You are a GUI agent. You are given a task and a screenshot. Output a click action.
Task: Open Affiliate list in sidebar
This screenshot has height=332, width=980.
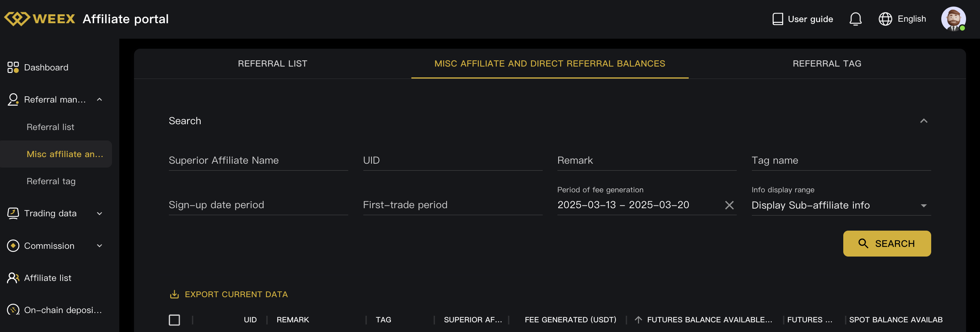(x=48, y=278)
